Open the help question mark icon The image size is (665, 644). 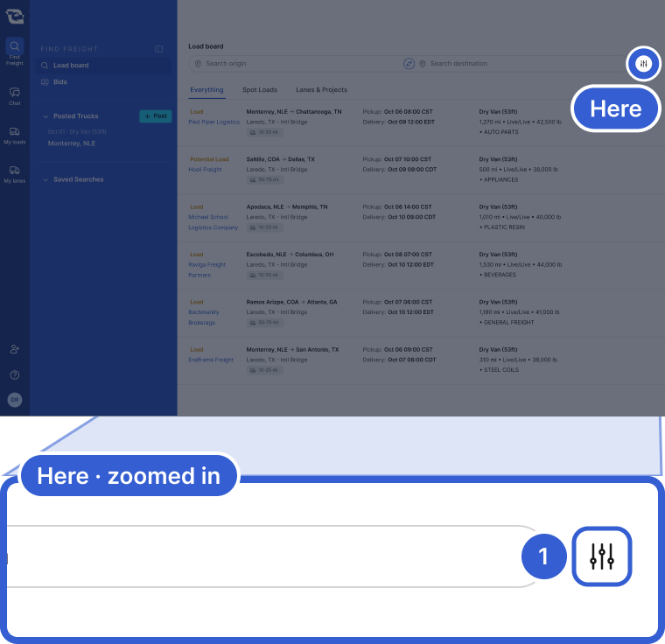pos(14,374)
